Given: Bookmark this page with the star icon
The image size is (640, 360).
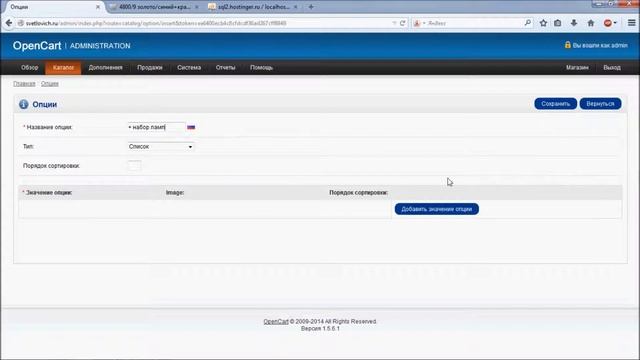Looking at the screenshot, I should point(543,23).
